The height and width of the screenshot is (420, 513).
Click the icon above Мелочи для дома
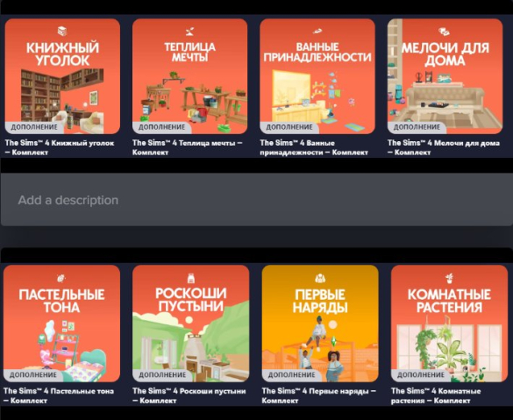[444, 32]
